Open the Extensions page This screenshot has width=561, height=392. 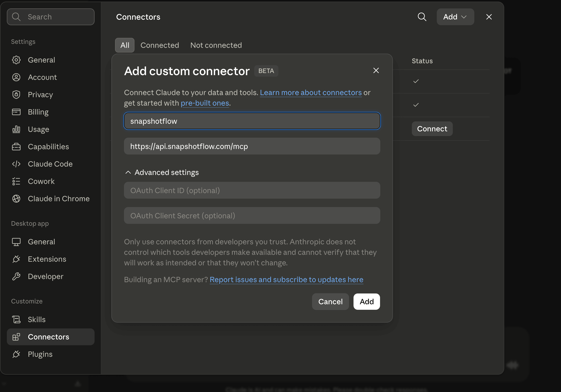click(x=51, y=259)
